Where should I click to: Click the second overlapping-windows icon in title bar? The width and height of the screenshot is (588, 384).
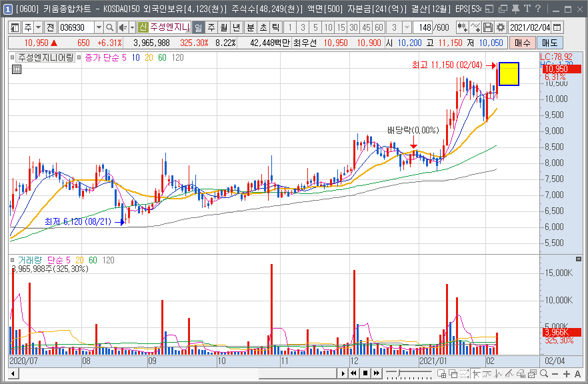(x=503, y=9)
